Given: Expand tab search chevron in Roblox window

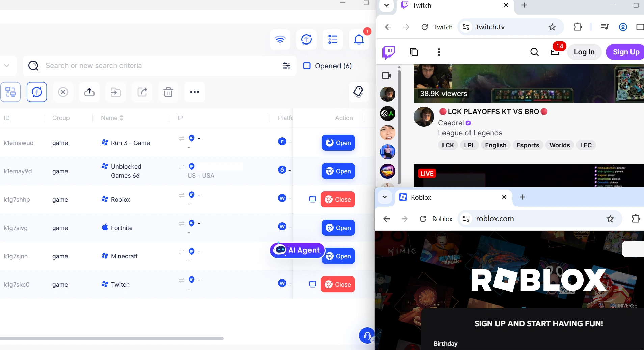Looking at the screenshot, I should [385, 197].
